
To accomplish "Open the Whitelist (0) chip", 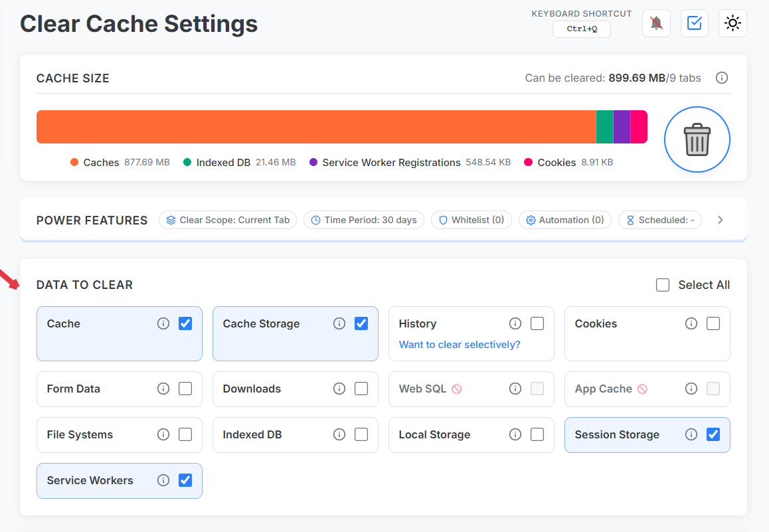I will pos(471,220).
